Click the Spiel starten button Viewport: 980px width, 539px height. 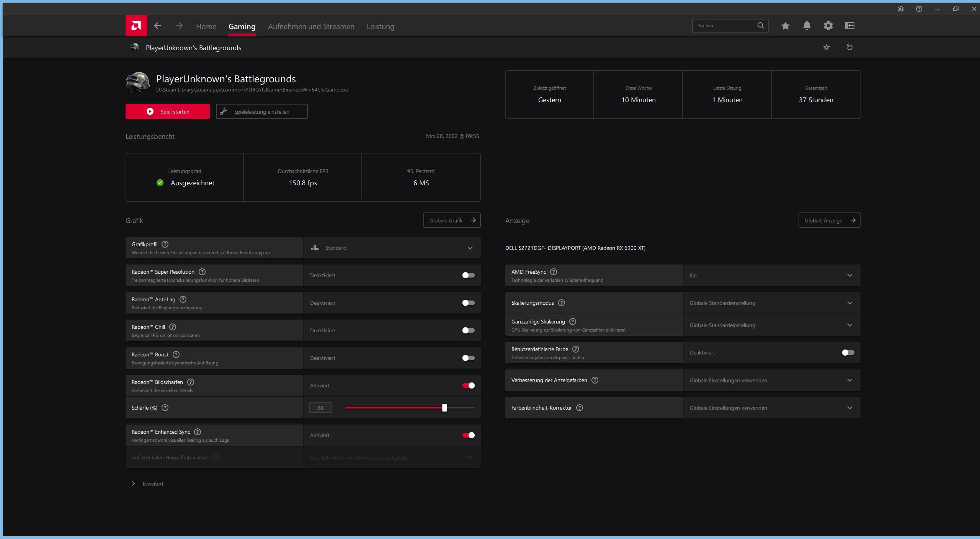167,111
